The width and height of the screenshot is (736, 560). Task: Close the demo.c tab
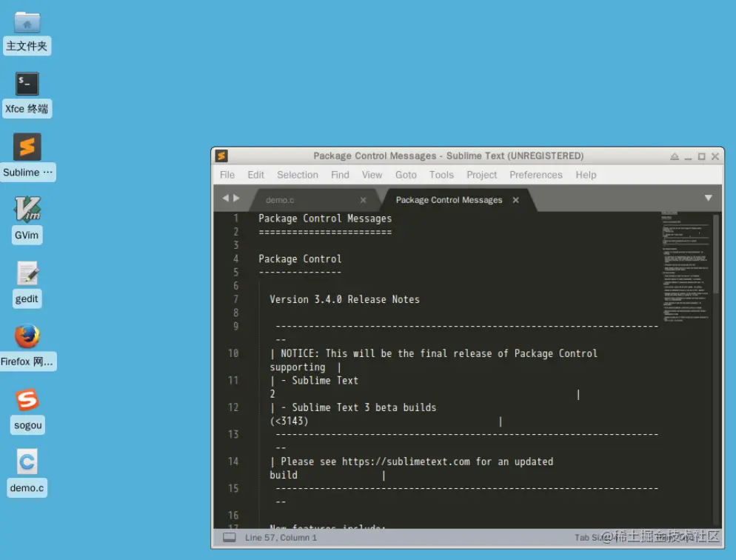click(x=363, y=200)
